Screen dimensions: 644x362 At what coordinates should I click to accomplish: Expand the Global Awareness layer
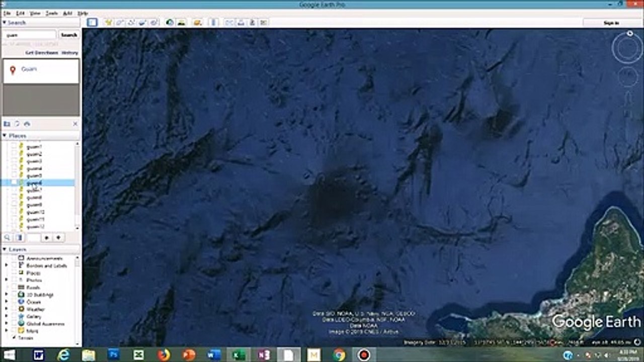pyautogui.click(x=7, y=324)
